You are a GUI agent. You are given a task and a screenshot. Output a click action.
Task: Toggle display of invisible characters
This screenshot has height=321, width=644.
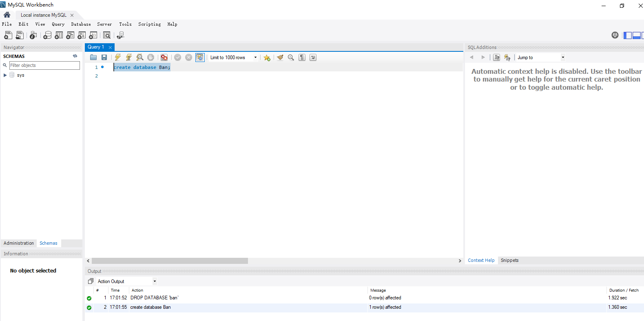pyautogui.click(x=302, y=58)
